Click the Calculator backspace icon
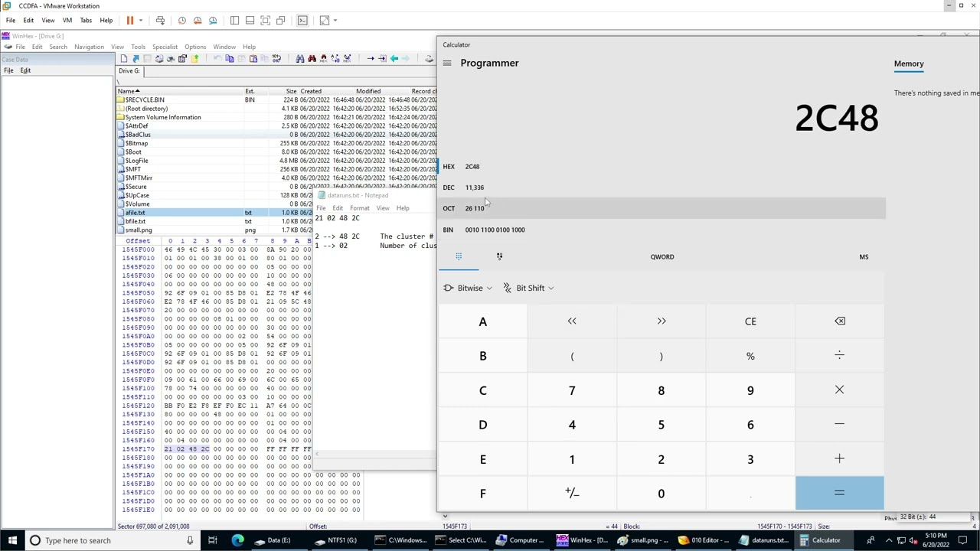The image size is (980, 551). click(840, 321)
